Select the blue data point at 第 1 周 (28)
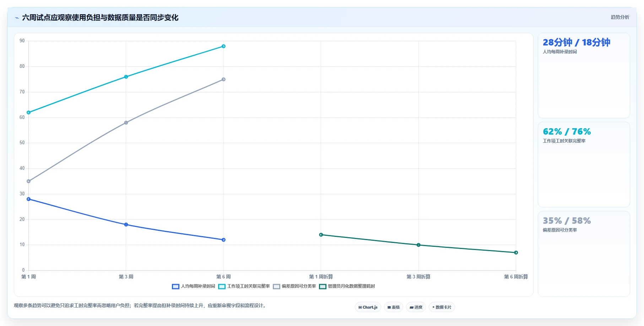The width and height of the screenshot is (644, 326). [x=28, y=199]
